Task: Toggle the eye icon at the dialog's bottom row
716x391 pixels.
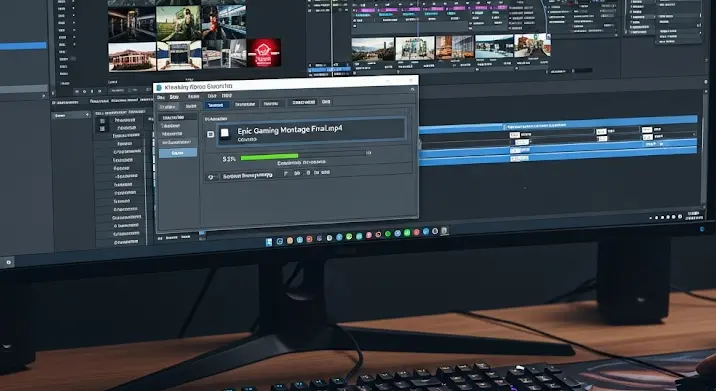Action: pos(211,177)
